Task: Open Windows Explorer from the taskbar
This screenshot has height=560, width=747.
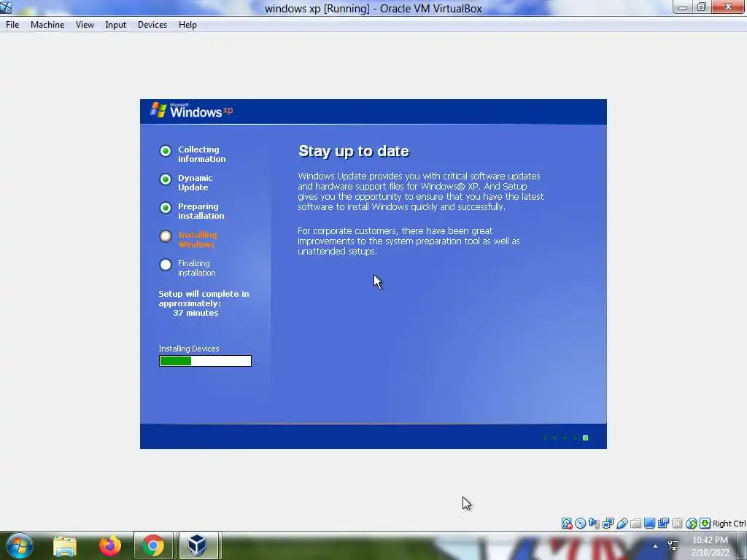Action: tap(65, 545)
